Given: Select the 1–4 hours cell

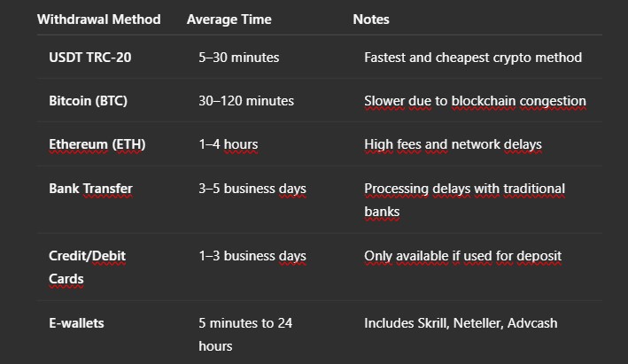Looking at the screenshot, I should pyautogui.click(x=229, y=144).
